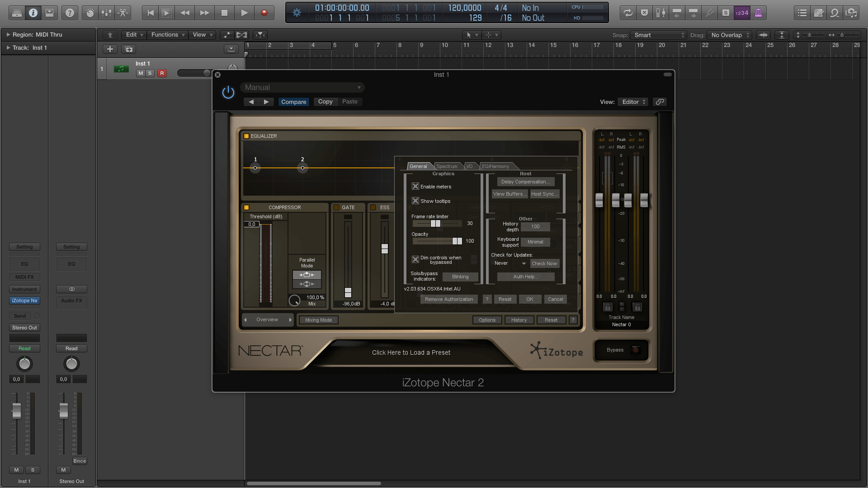Open the Snap Smart dropdown

659,35
